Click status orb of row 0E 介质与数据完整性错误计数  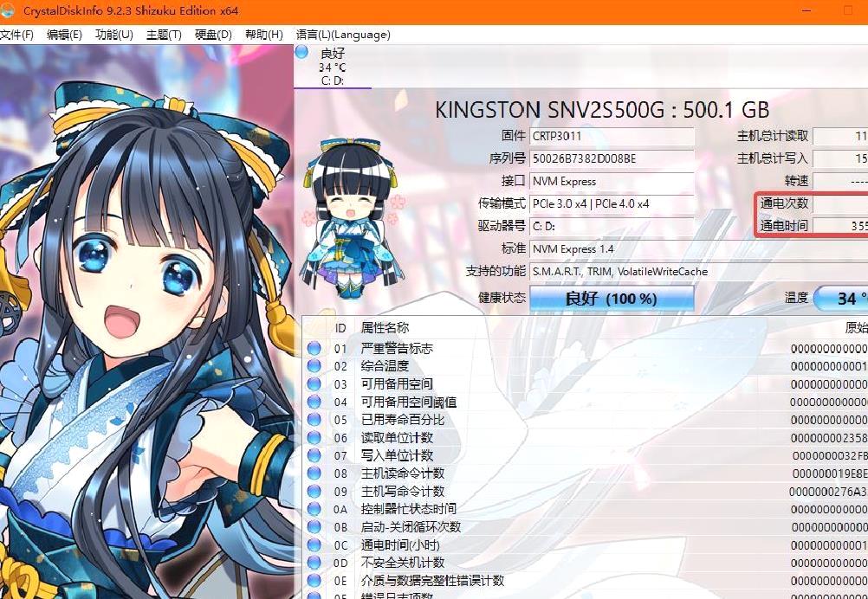coord(314,581)
